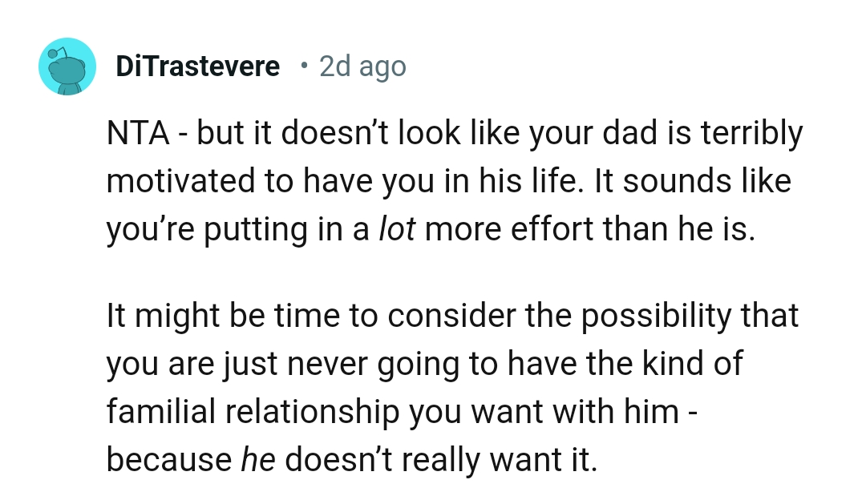Click the "2d ago" comment timestamp
Screen dimensions: 866x504
tap(362, 67)
